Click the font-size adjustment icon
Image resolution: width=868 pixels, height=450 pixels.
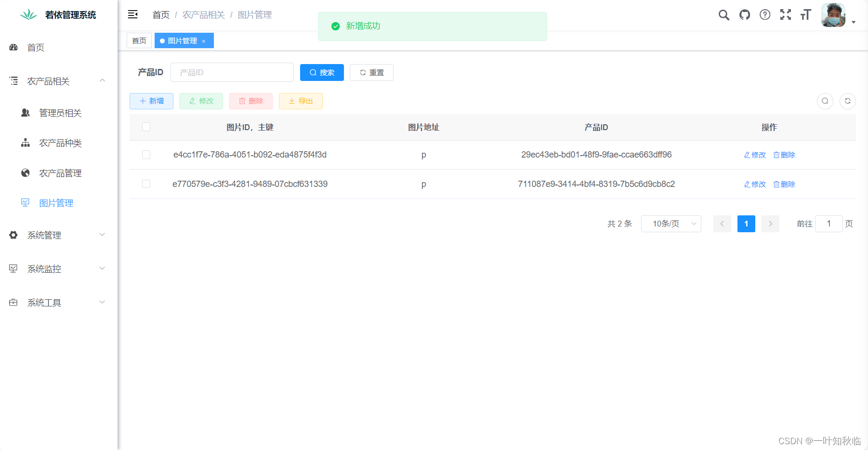[x=805, y=15]
